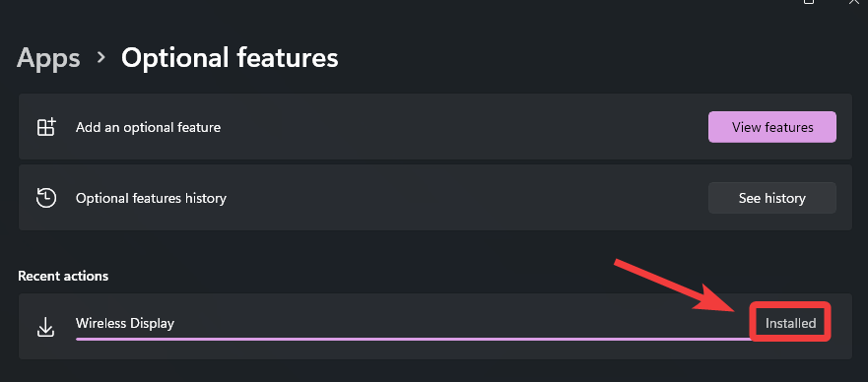This screenshot has width=868, height=382.
Task: Click the Recent actions heading
Action: coord(63,276)
